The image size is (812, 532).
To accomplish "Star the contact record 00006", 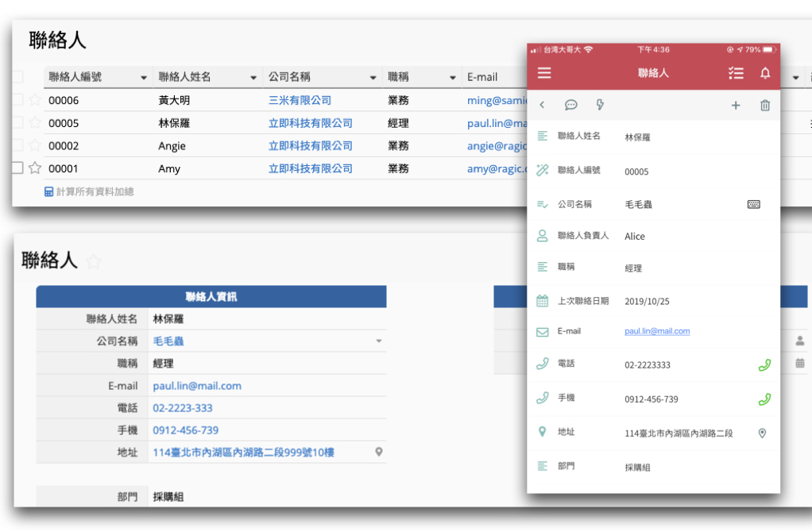I will tap(35, 100).
